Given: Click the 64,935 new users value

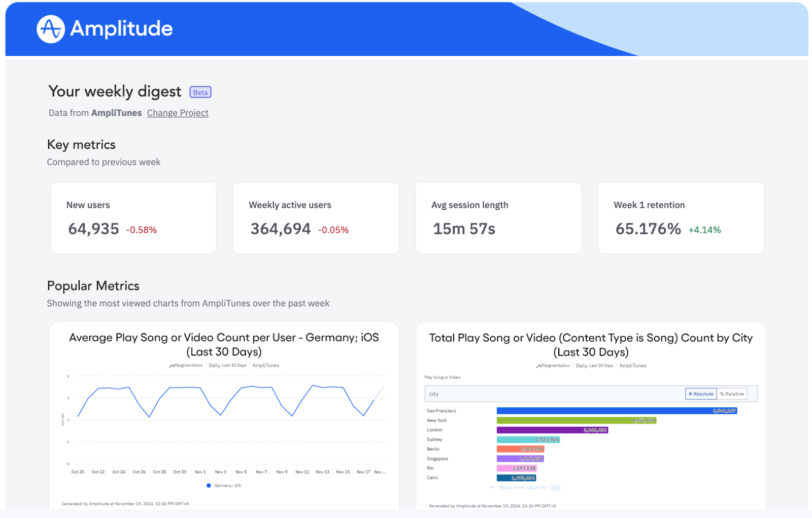Looking at the screenshot, I should [x=93, y=229].
